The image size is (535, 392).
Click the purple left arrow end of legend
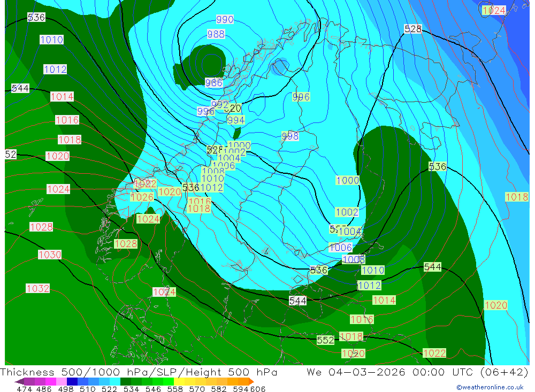[19, 381]
